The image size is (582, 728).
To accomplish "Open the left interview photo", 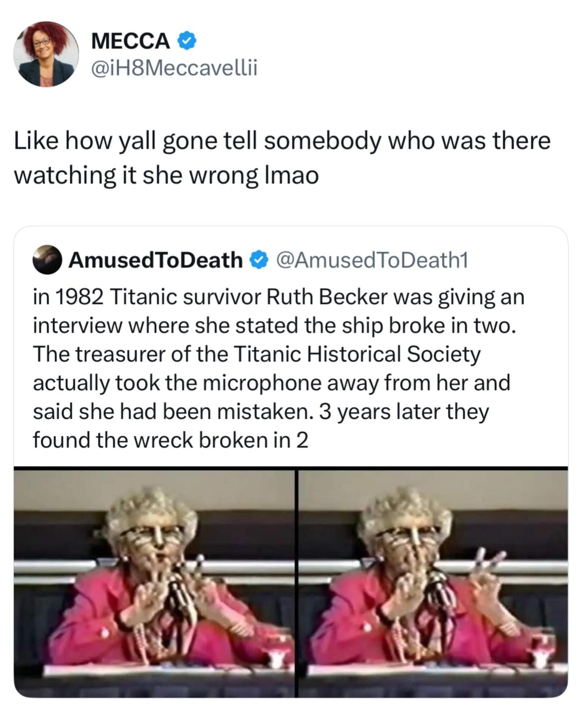I will [x=154, y=583].
